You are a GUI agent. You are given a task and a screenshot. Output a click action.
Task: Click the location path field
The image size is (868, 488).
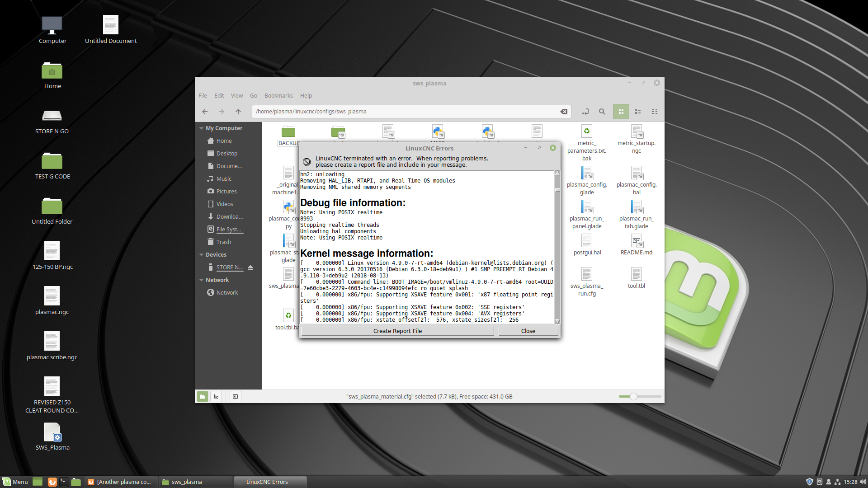click(x=407, y=112)
